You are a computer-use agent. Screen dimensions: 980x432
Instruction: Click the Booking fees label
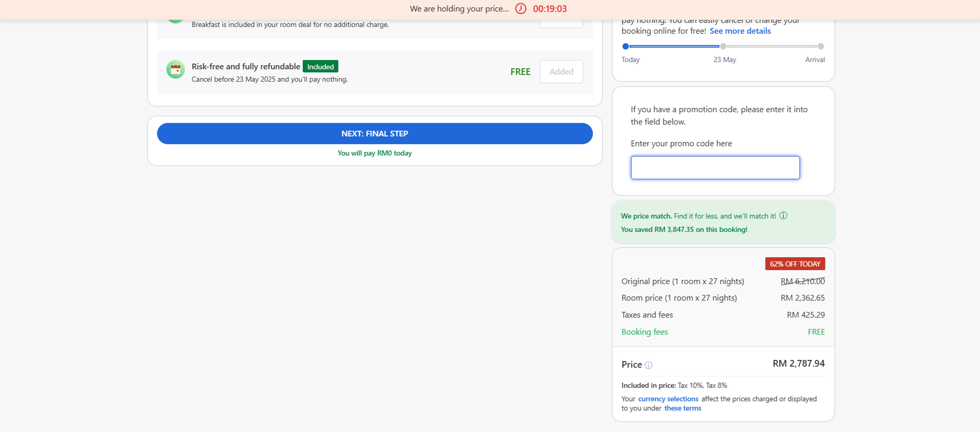point(644,332)
